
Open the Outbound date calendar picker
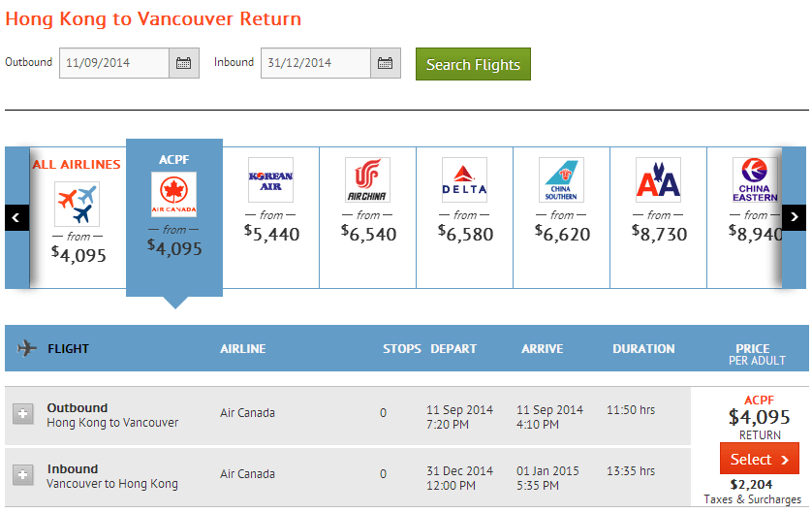pyautogui.click(x=184, y=64)
